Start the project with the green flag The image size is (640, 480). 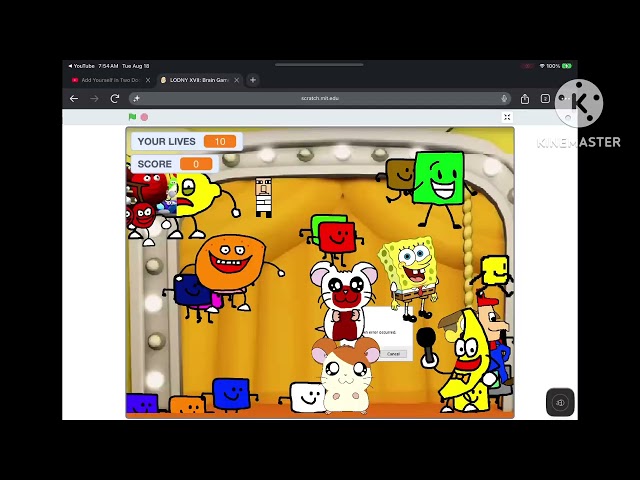point(132,117)
